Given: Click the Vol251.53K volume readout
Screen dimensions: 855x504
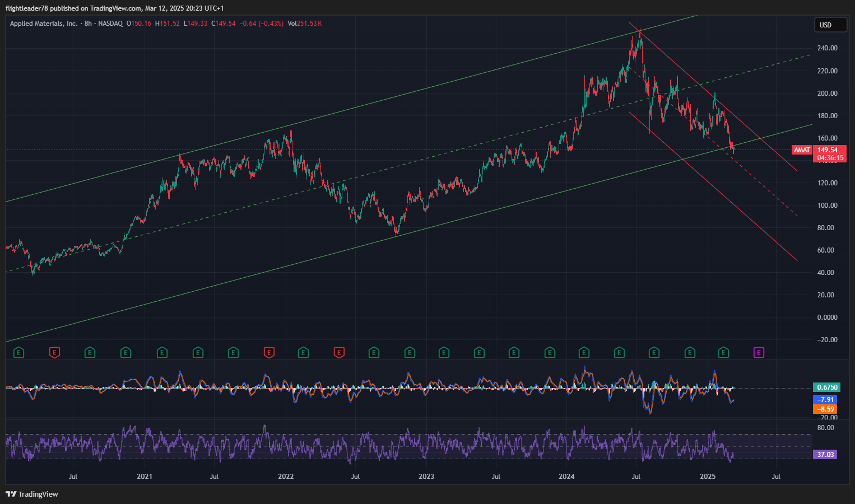Looking at the screenshot, I should click(x=305, y=24).
